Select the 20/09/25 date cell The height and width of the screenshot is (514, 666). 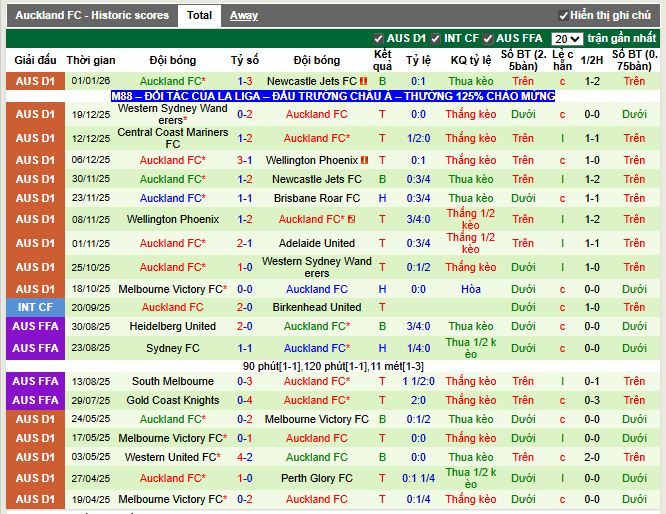coord(90,307)
